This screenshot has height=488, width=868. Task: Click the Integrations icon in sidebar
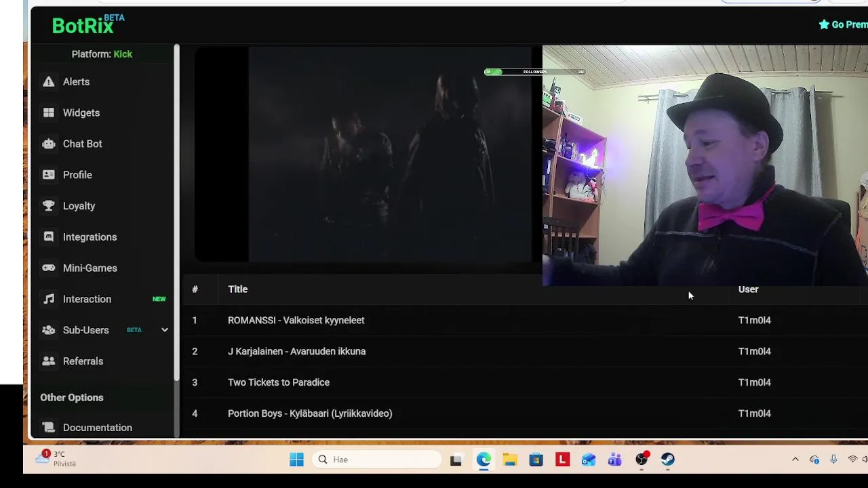[49, 237]
